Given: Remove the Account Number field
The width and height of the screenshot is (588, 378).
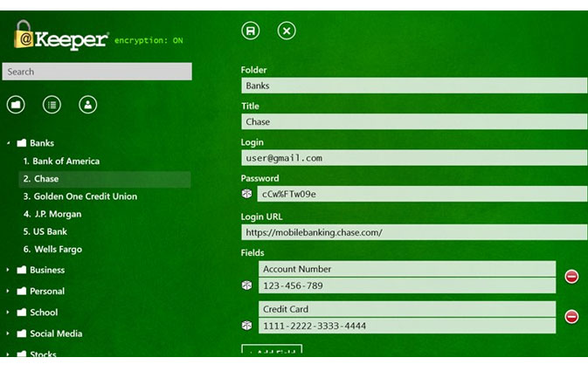Looking at the screenshot, I should [571, 277].
